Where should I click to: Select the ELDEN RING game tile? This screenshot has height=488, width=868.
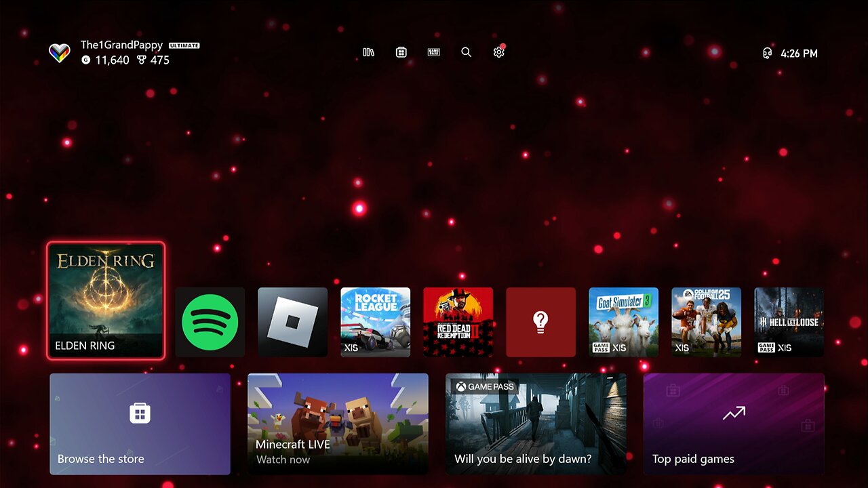[106, 300]
